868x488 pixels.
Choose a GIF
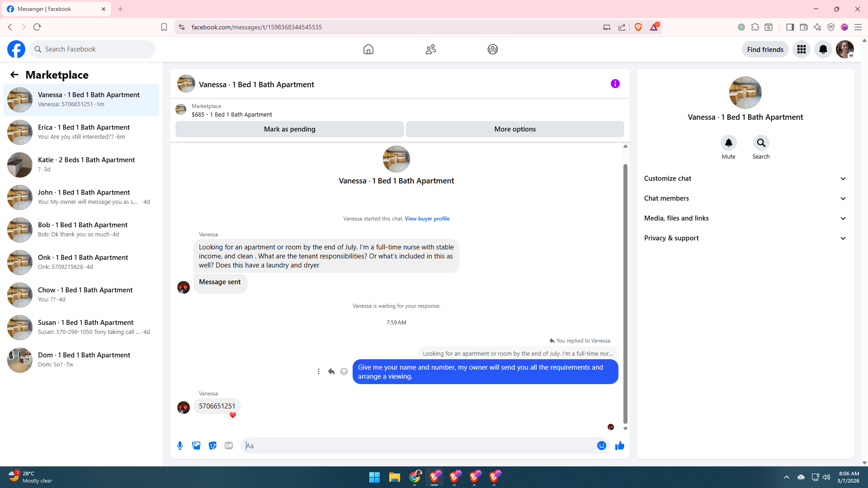click(229, 446)
